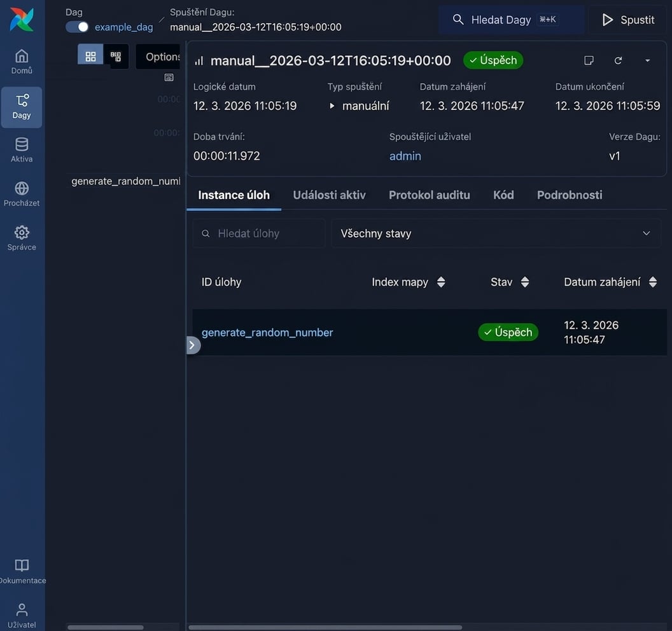Open the Dagy section in sidebar
Screen dimensions: 672x631
coord(22,107)
